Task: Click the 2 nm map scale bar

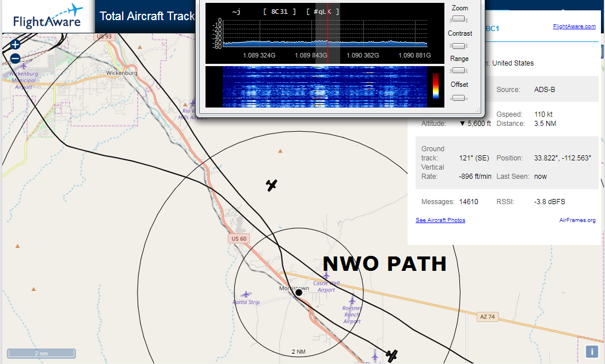Action: tap(41, 353)
